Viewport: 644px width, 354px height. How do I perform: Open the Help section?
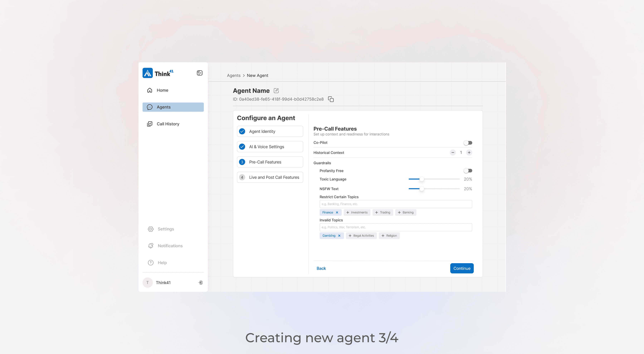[x=162, y=263]
